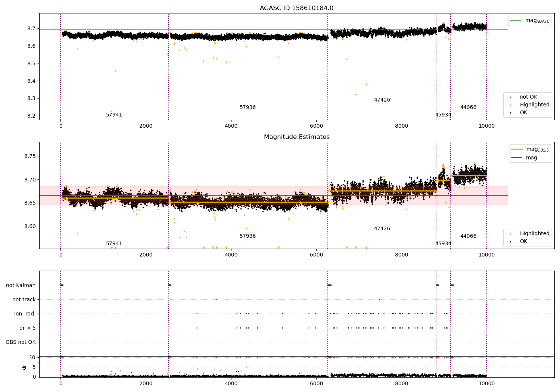Click obsid label 57936 in the AGASC ID plot

[248, 108]
